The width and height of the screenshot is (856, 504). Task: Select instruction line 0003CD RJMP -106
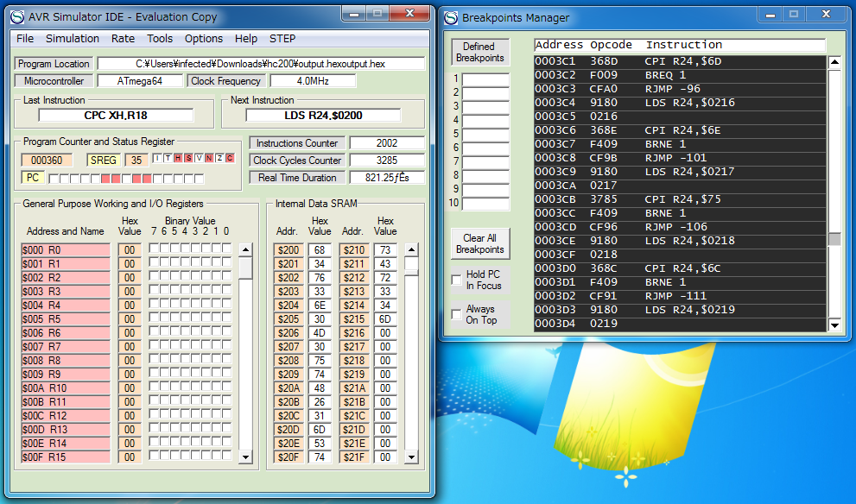pyautogui.click(x=680, y=227)
